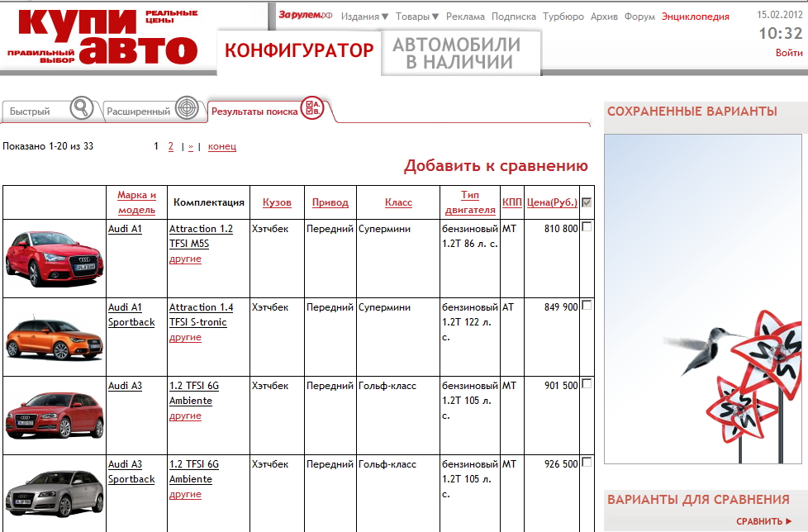The image size is (808, 532).
Task: Show другие trims for Audi A1
Action: [185, 259]
